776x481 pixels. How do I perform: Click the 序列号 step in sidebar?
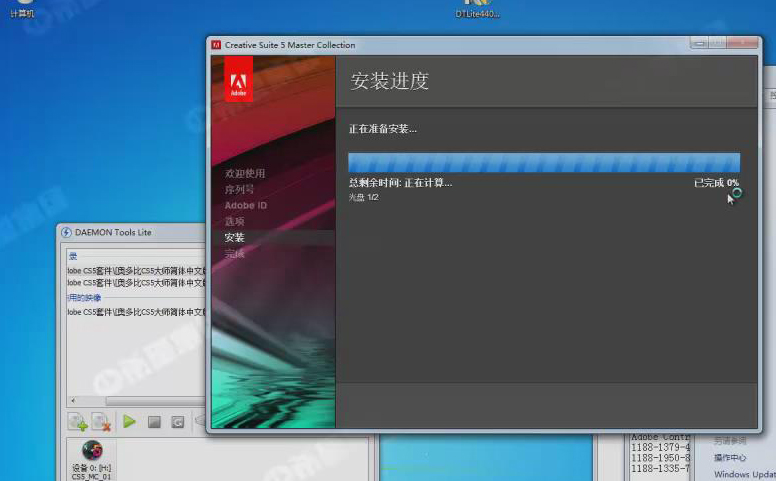tap(238, 189)
